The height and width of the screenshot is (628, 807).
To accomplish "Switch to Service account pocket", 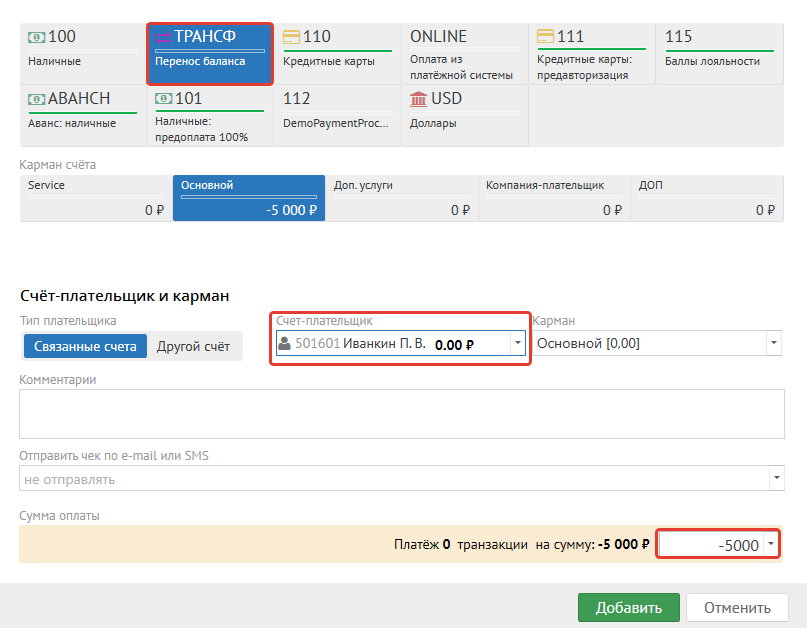I will (96, 198).
